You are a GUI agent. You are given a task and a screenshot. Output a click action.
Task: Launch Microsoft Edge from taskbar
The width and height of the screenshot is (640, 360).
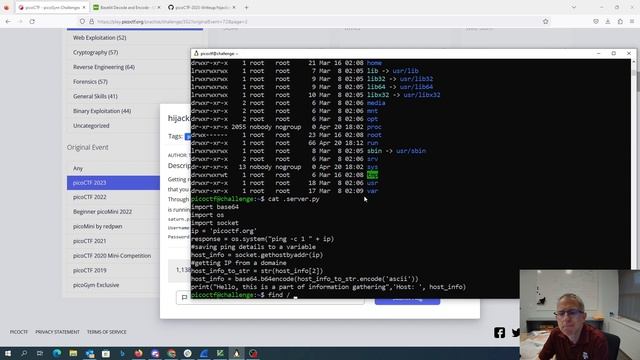57,353
